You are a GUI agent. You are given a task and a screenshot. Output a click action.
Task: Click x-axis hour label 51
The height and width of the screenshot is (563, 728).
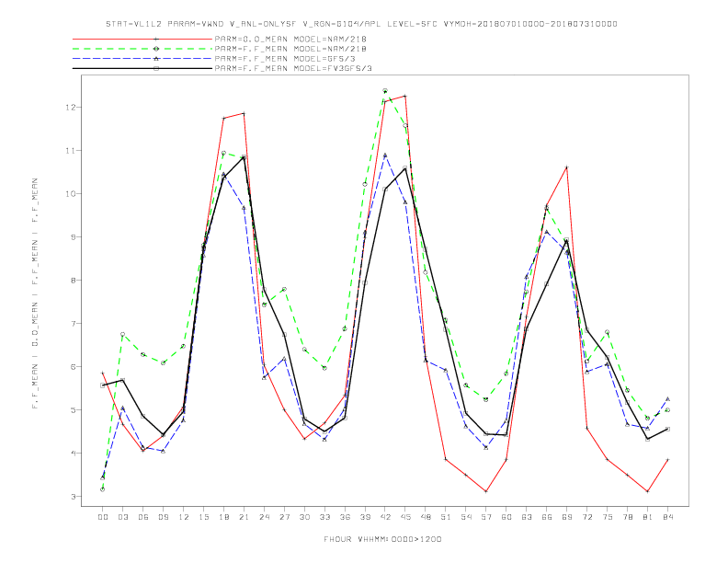[x=446, y=517]
